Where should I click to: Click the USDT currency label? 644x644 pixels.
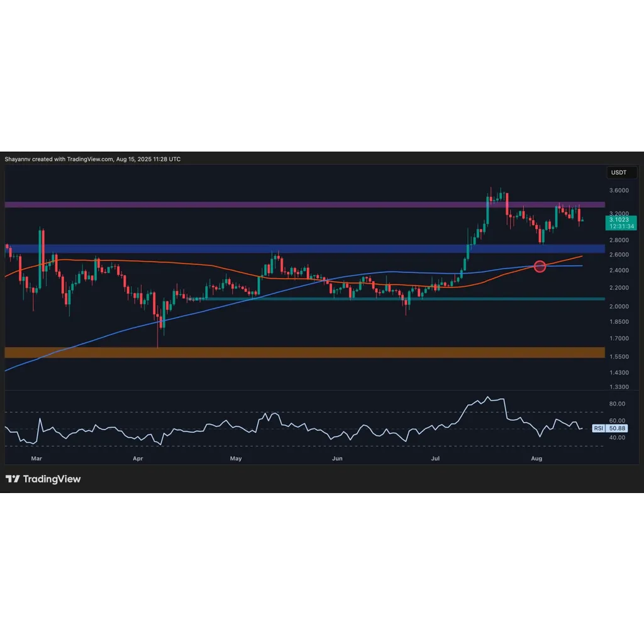tap(621, 172)
